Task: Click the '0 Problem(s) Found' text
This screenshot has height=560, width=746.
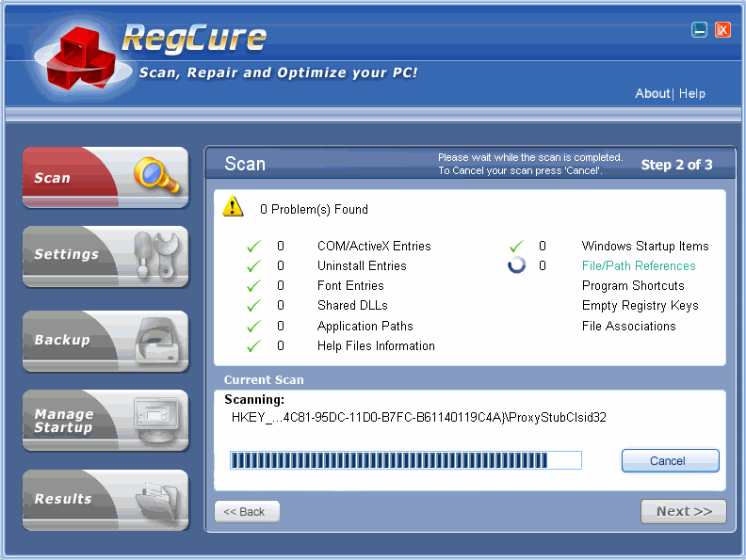Action: (x=314, y=210)
